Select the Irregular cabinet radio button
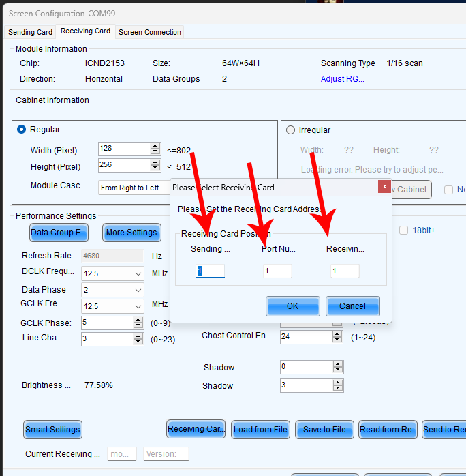This screenshot has width=466, height=476. 290,130
